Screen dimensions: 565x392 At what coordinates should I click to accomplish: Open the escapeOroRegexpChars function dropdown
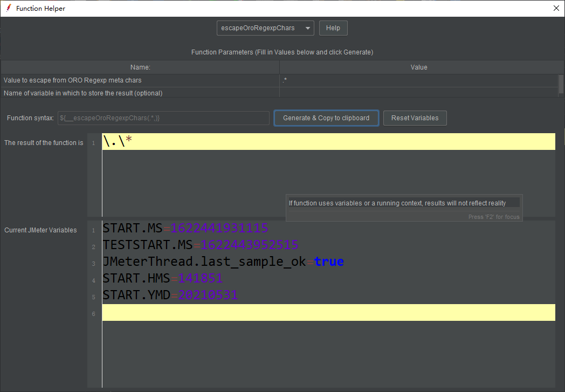265,28
